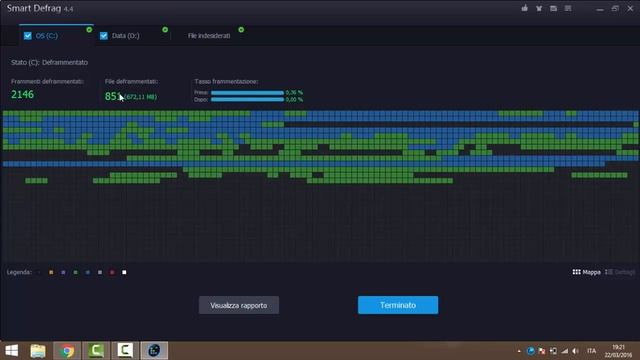Open the white Camtasia taskbar icon
The width and height of the screenshot is (640, 360).
[x=125, y=351]
